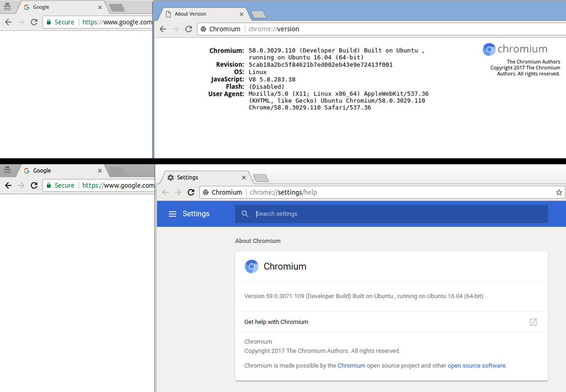Go forward in About Version window

(x=175, y=29)
